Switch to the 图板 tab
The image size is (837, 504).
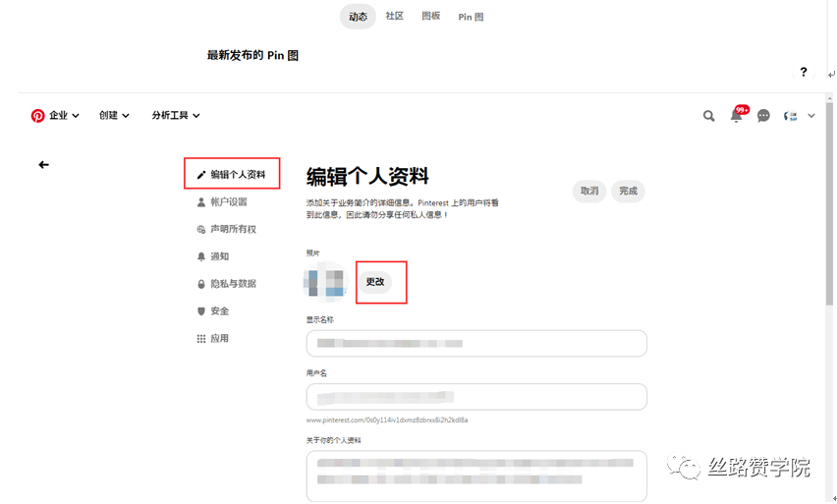coord(430,16)
